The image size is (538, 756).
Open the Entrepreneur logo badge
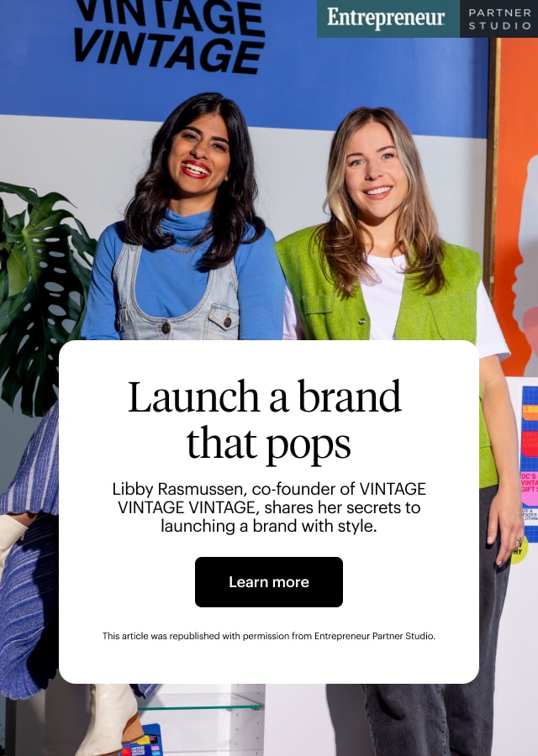pos(388,18)
